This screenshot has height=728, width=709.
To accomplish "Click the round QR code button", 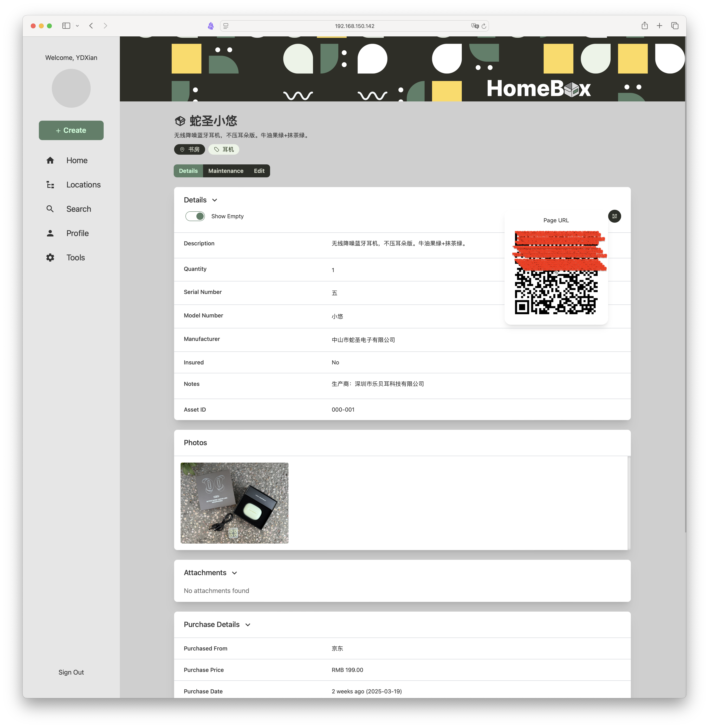I will coord(614,216).
